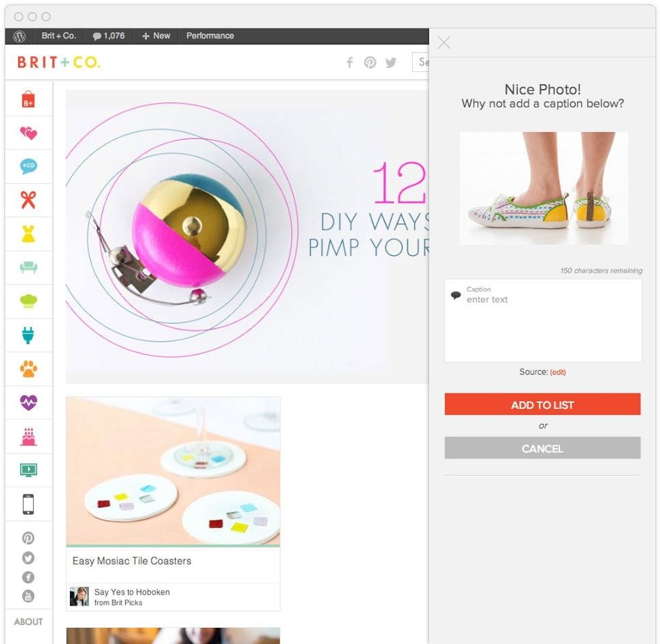
Task: Click the WordPress logo in admin bar
Action: click(20, 36)
